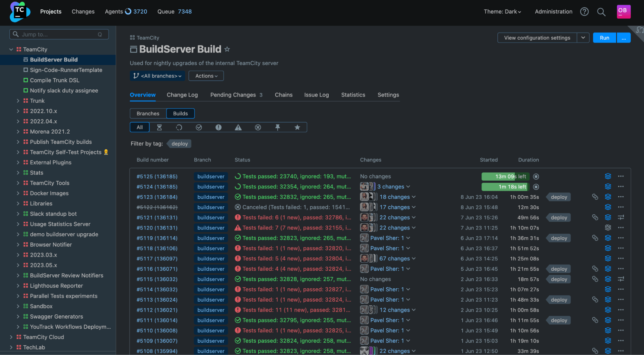This screenshot has width=644, height=355.
Task: Click avatars thumbnail in build #5123 changes
Action: click(x=369, y=197)
